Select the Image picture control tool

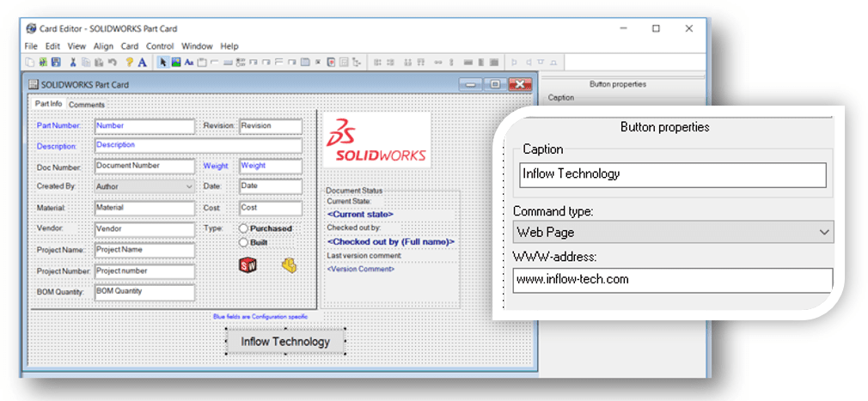(176, 63)
